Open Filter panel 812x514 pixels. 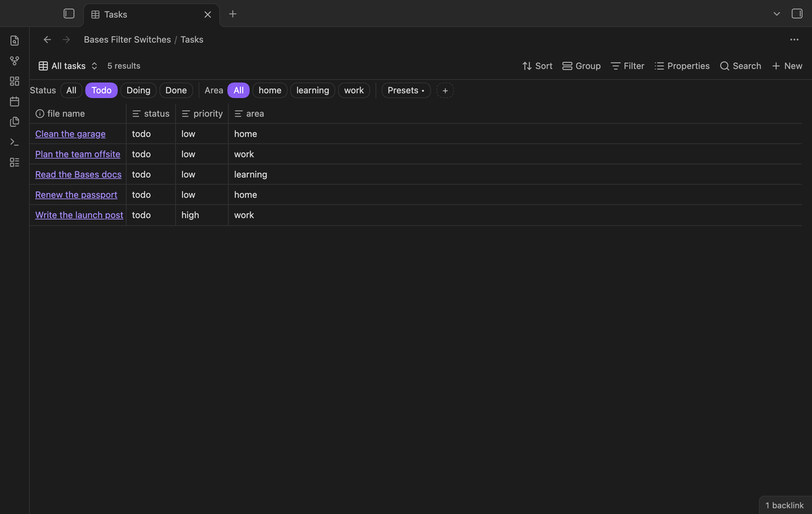(627, 66)
